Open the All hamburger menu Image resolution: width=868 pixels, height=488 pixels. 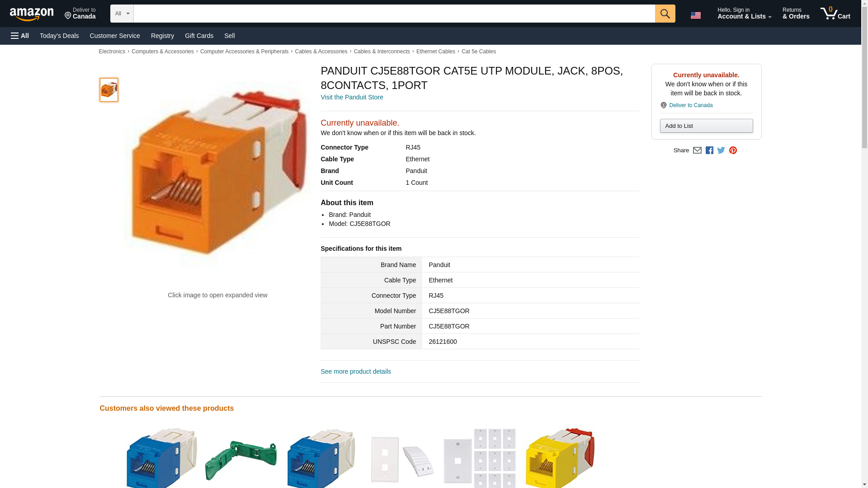point(20,36)
